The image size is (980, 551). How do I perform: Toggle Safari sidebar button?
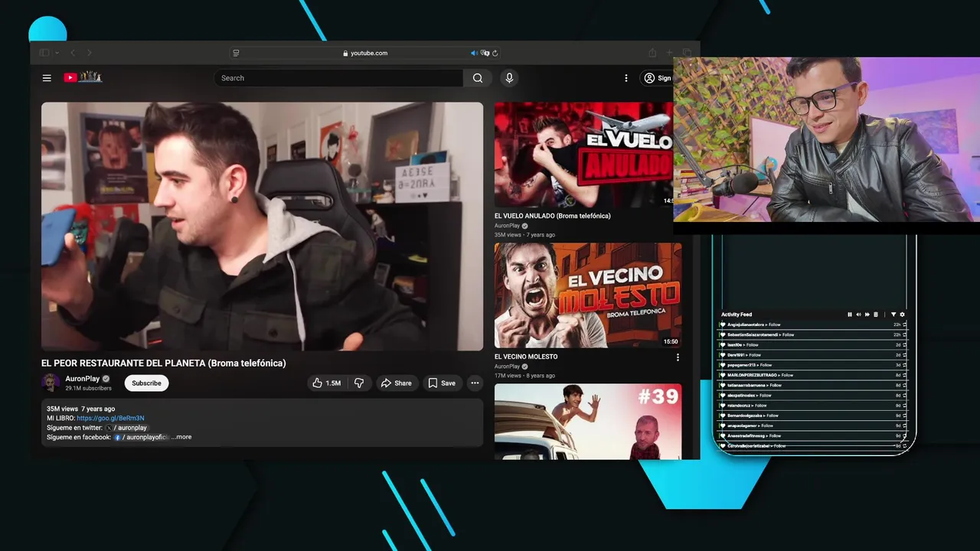click(x=44, y=53)
